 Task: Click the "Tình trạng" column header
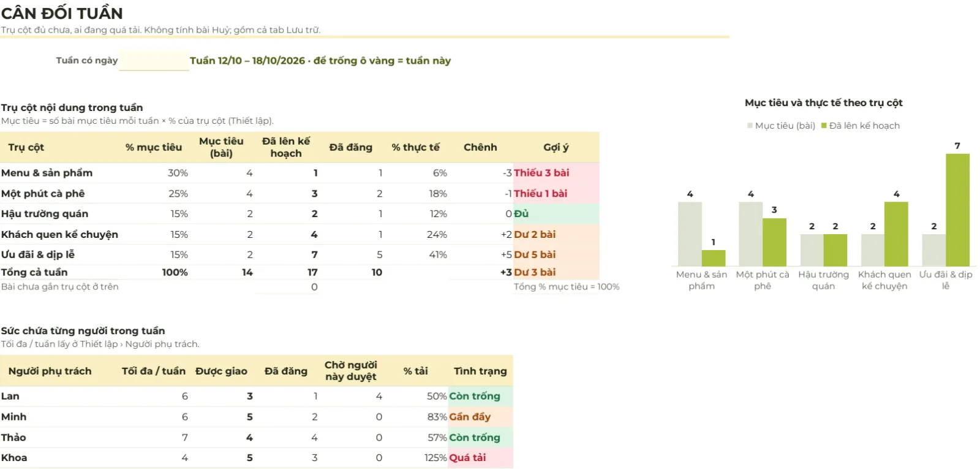(480, 371)
